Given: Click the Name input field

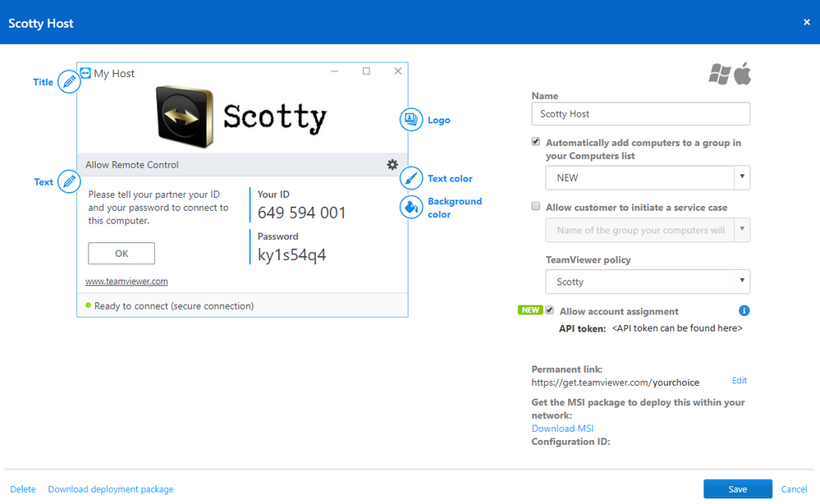Looking at the screenshot, I should tap(640, 114).
